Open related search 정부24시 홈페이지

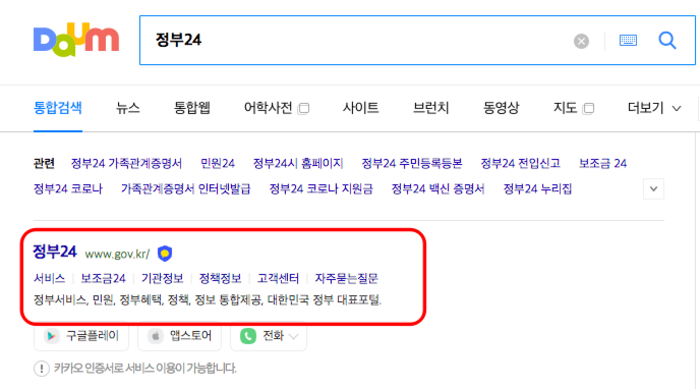pyautogui.click(x=298, y=163)
